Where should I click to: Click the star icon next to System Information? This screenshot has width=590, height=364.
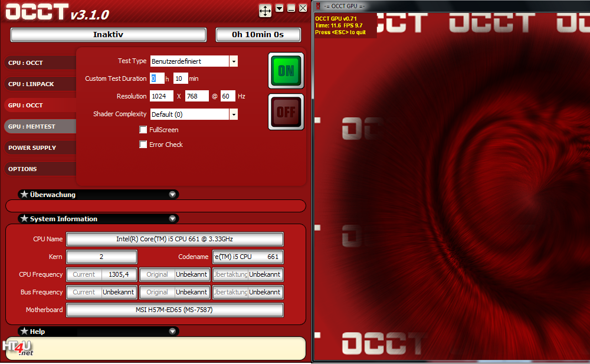(24, 218)
